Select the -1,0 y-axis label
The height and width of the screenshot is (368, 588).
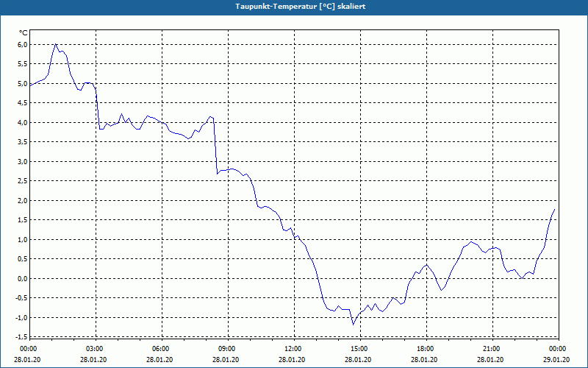point(22,318)
